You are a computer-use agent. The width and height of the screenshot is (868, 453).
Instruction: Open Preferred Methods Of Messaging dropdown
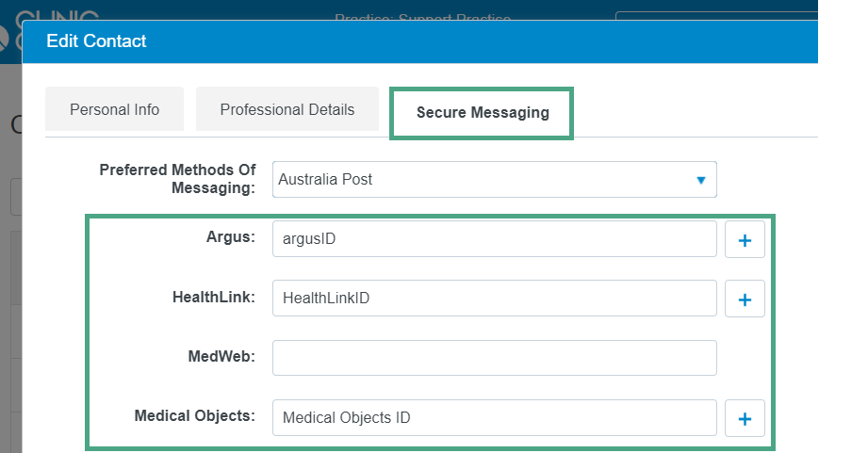tap(495, 179)
